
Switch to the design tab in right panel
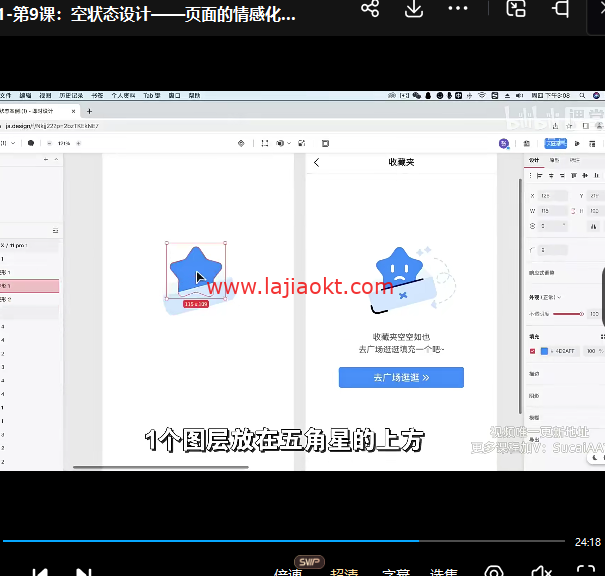[534, 160]
